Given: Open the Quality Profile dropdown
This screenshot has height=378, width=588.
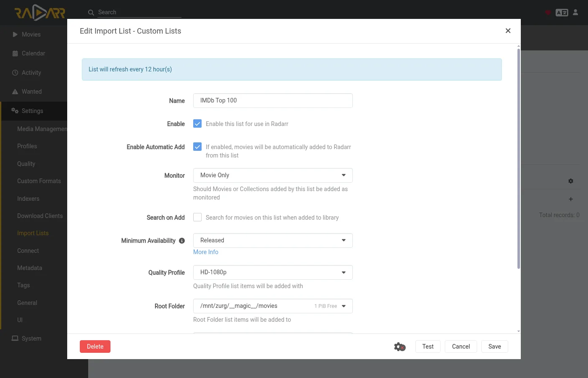Looking at the screenshot, I should coord(273,272).
